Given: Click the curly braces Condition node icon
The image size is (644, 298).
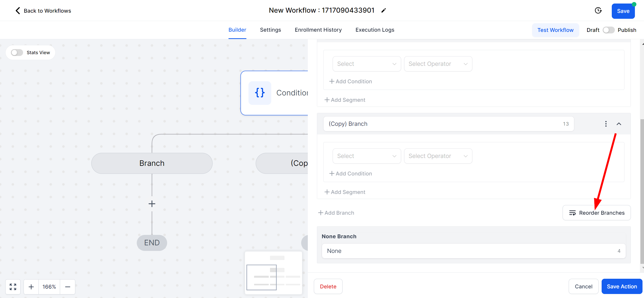Looking at the screenshot, I should click(260, 93).
